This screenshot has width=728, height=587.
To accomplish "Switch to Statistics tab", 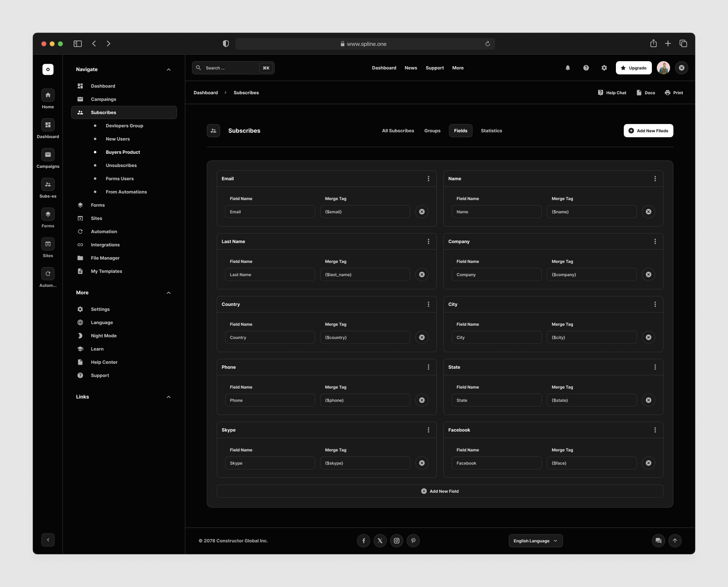I will (x=491, y=131).
